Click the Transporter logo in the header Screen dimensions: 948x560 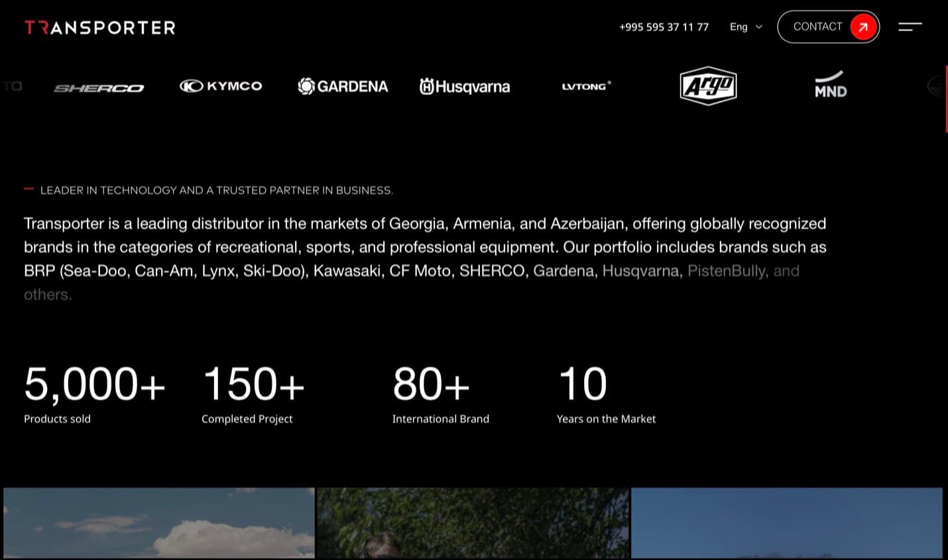pyautogui.click(x=100, y=28)
